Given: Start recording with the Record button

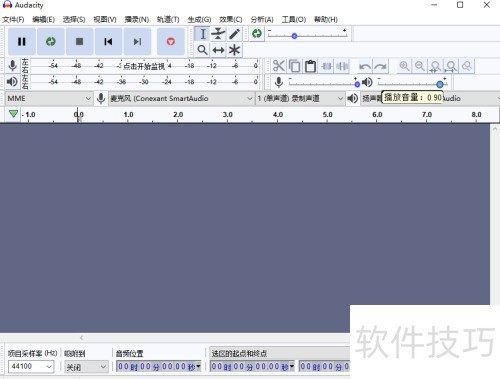Looking at the screenshot, I should pyautogui.click(x=171, y=42).
